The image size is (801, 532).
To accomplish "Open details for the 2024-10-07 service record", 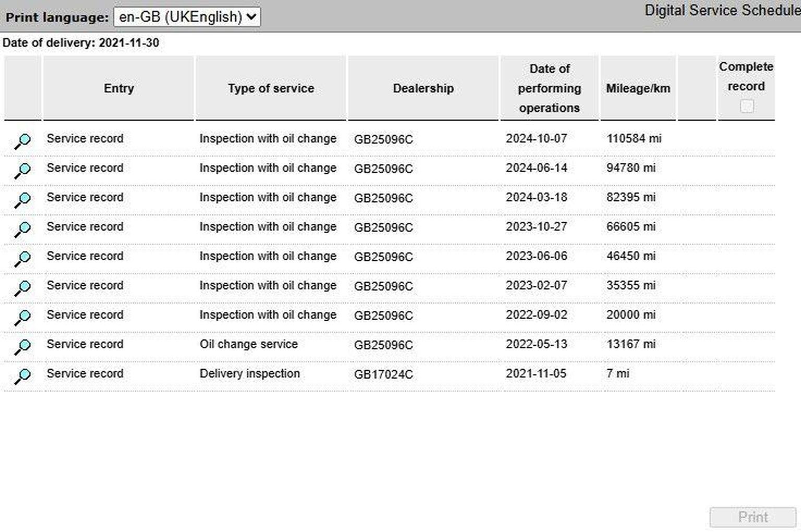I will point(22,141).
